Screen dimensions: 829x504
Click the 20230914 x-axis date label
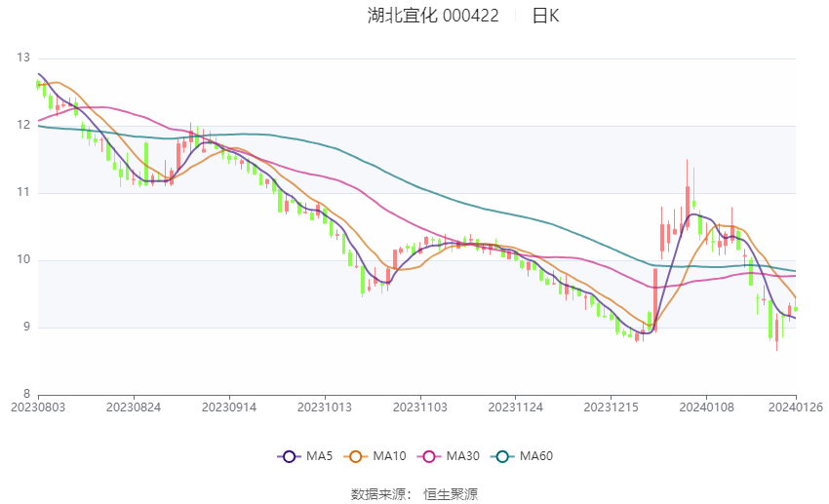point(229,407)
